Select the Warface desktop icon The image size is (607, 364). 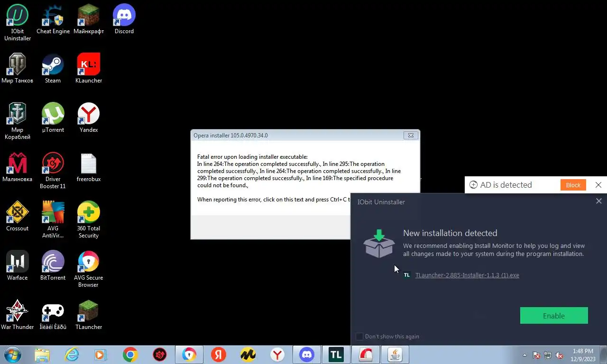(18, 265)
